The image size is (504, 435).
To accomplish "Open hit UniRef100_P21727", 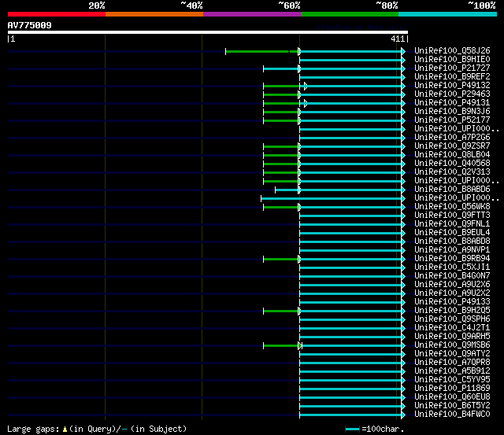I will tap(452, 68).
